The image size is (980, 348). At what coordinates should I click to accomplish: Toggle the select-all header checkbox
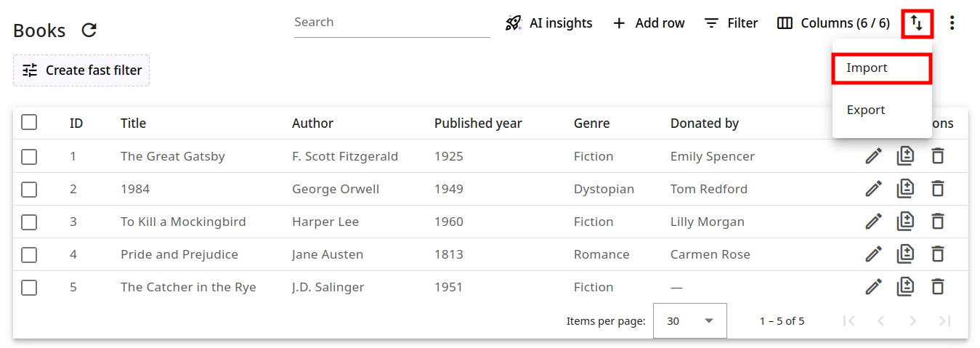pos(29,123)
